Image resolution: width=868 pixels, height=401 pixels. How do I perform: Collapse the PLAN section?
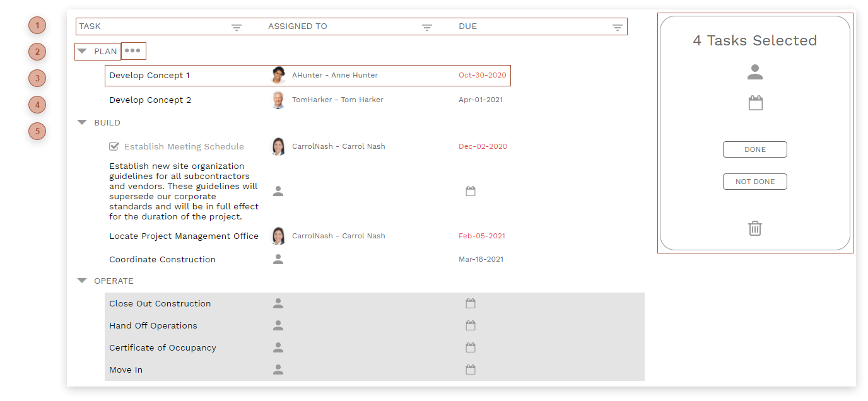(81, 51)
